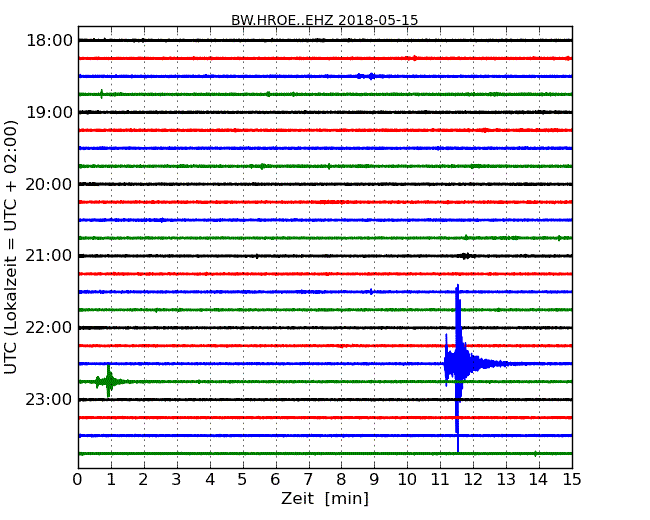Screen dimensions: 650x520
Task: Pick the 10 label on the time axis
Action: point(407,480)
